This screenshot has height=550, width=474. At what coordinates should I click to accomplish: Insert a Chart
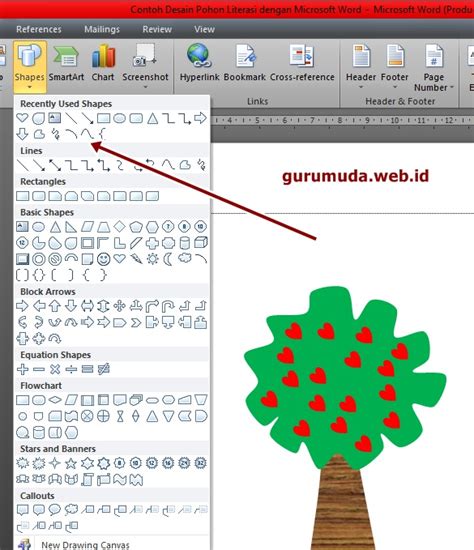tap(103, 63)
